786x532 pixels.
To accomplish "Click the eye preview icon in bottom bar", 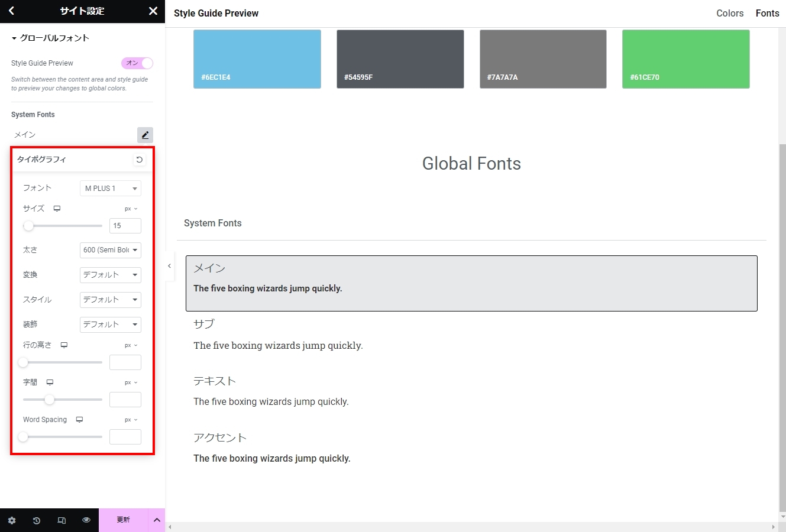I will [x=86, y=520].
